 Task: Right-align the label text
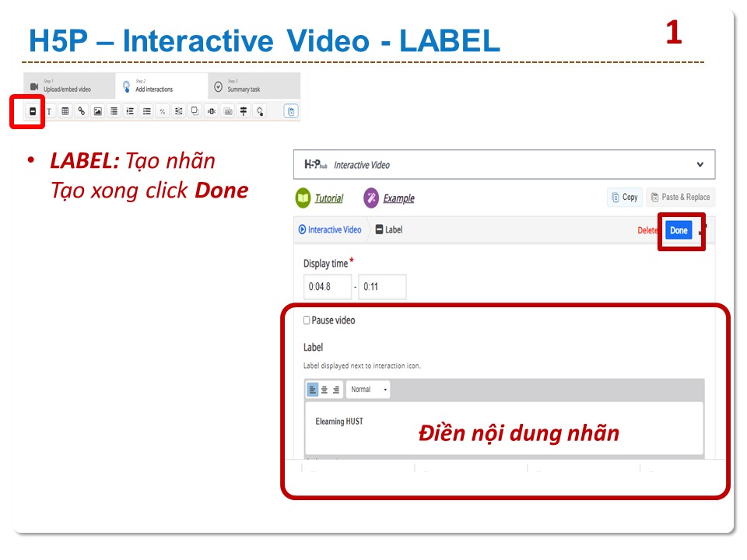pos(336,390)
